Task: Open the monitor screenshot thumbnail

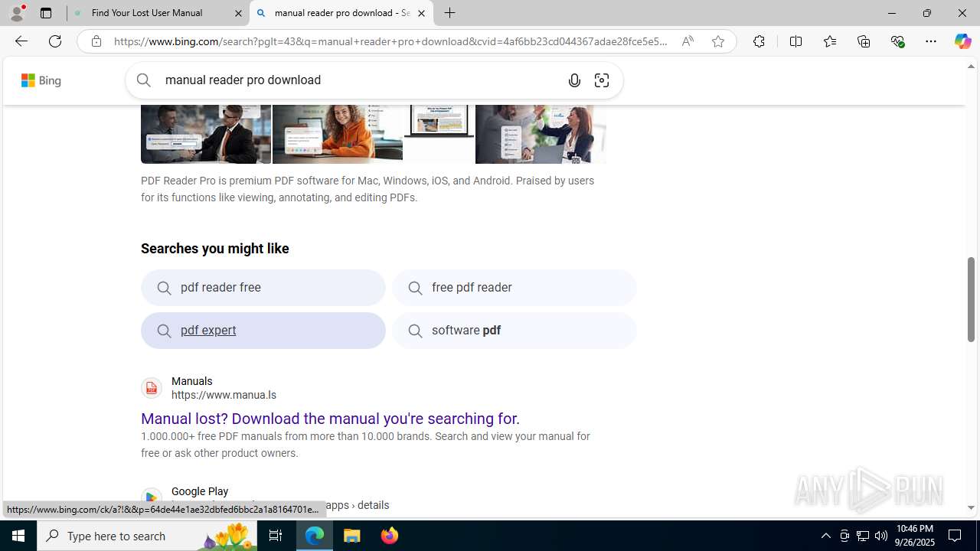Action: (439, 134)
